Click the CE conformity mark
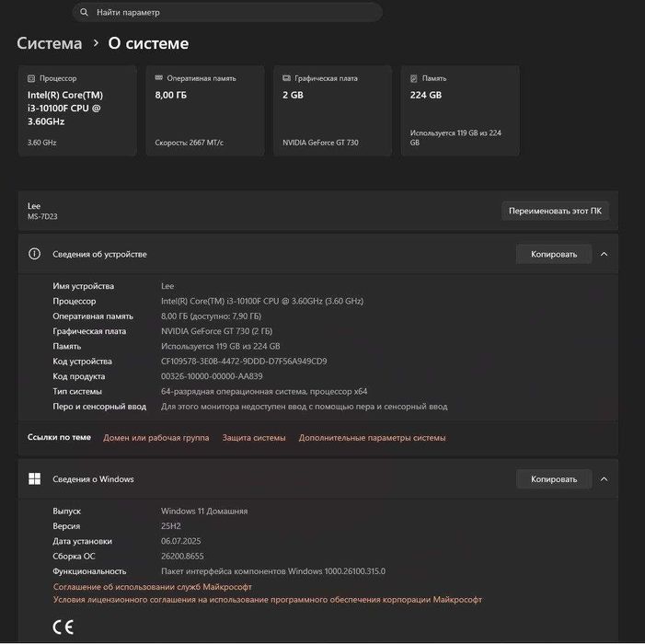 coord(63,627)
